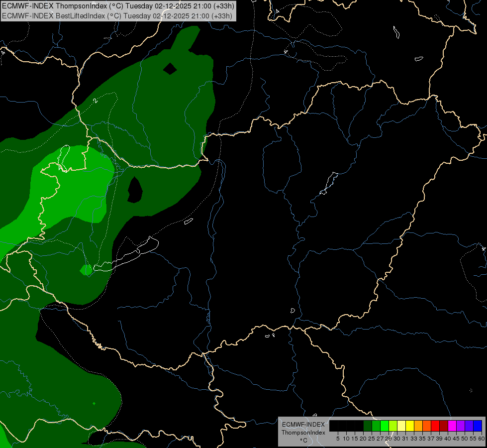Click the ThompsonIndex title line at top
487x448 pixels.
tap(118, 6)
